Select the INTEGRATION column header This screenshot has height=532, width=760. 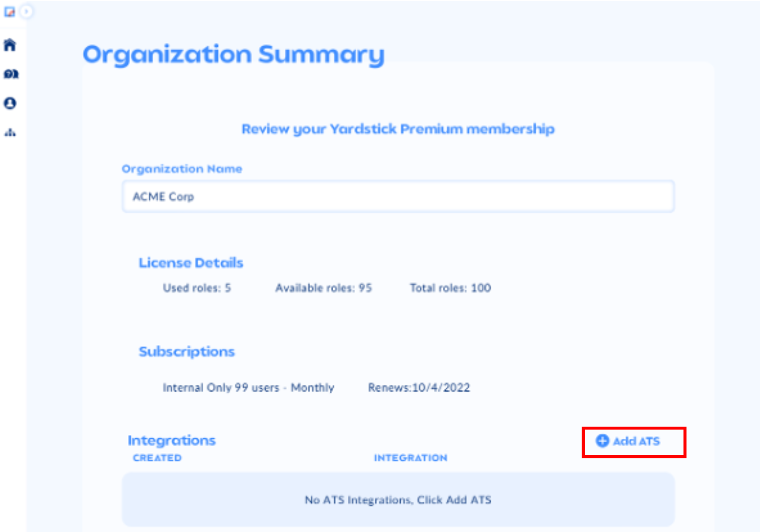click(x=411, y=458)
